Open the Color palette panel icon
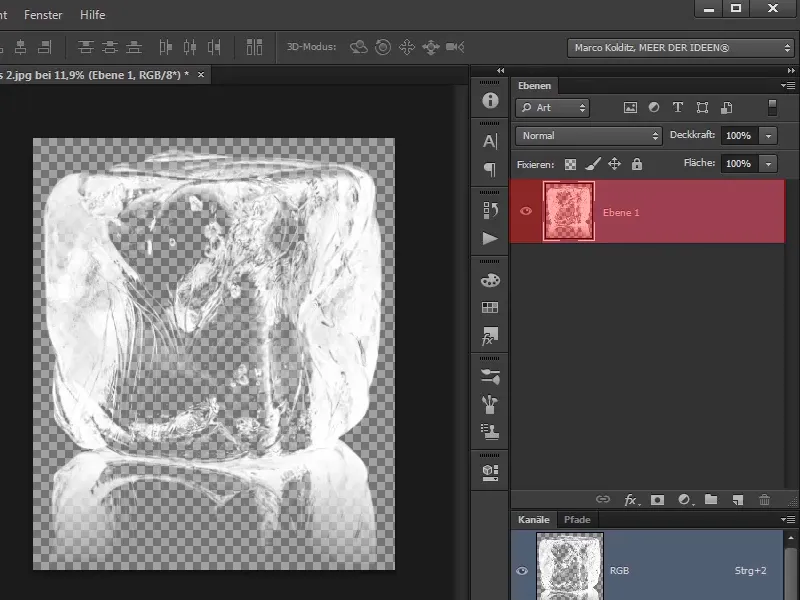Viewport: 800px width, 600px height. point(490,280)
